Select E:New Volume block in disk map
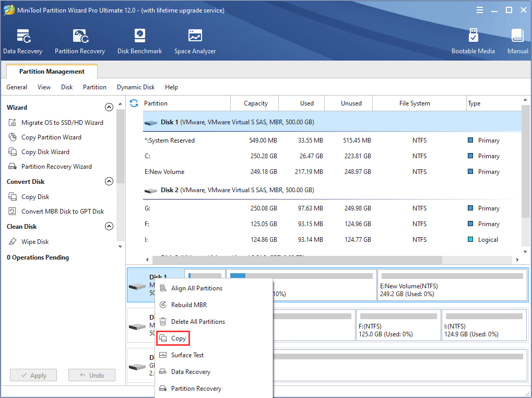The image size is (532, 398). click(452, 285)
